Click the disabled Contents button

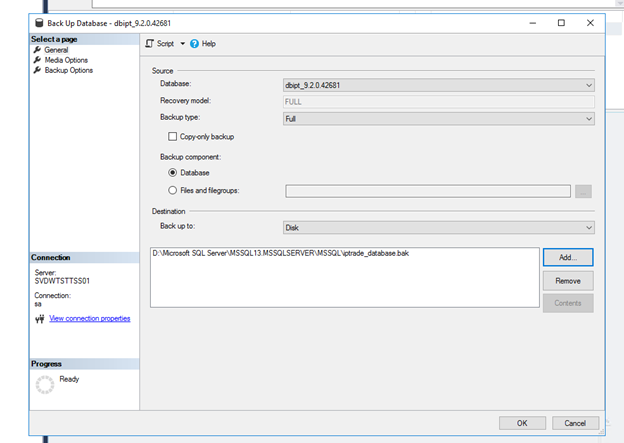[568, 303]
